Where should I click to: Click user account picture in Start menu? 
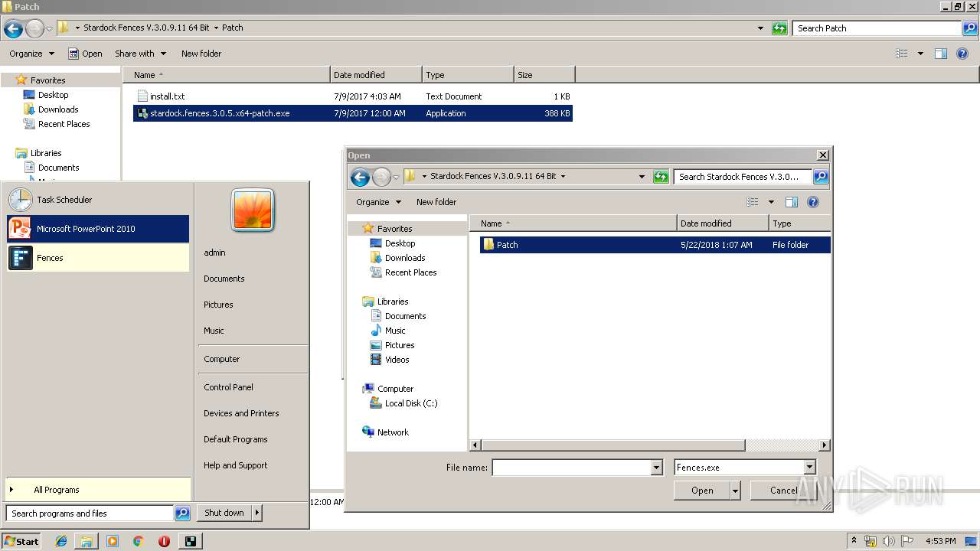point(253,210)
